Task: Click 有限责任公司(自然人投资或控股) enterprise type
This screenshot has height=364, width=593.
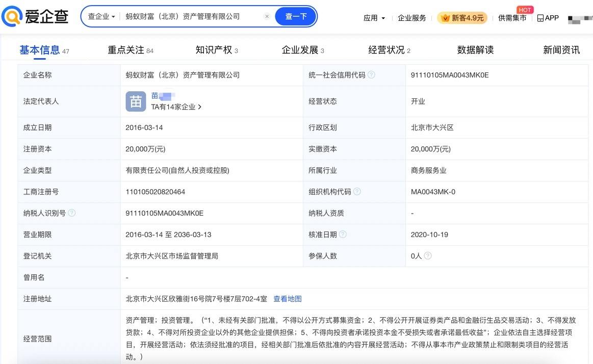Action: pos(177,170)
